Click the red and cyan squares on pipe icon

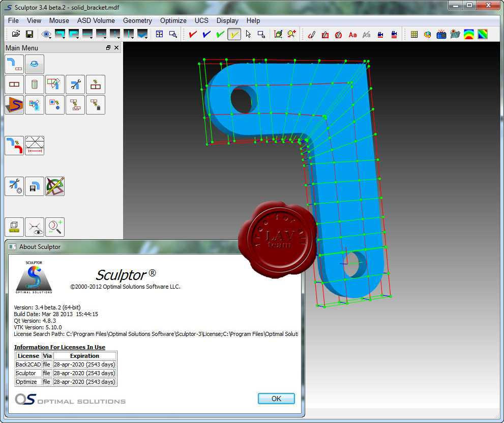(35, 105)
